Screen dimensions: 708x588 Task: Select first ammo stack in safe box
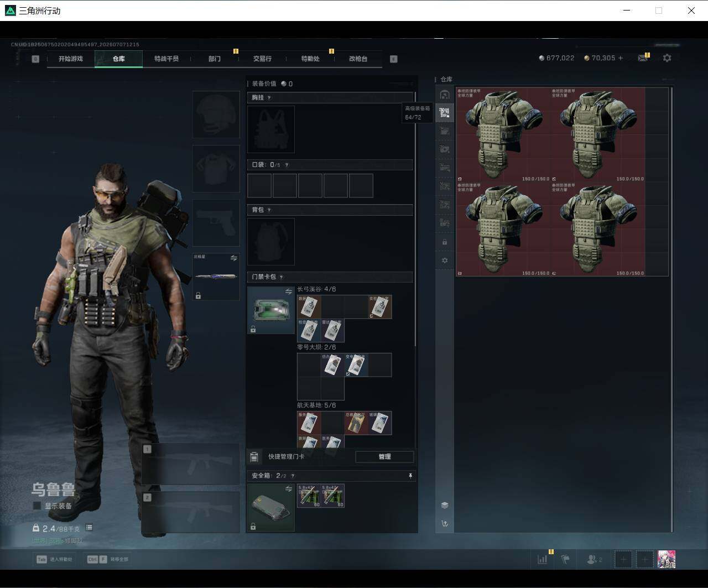309,496
